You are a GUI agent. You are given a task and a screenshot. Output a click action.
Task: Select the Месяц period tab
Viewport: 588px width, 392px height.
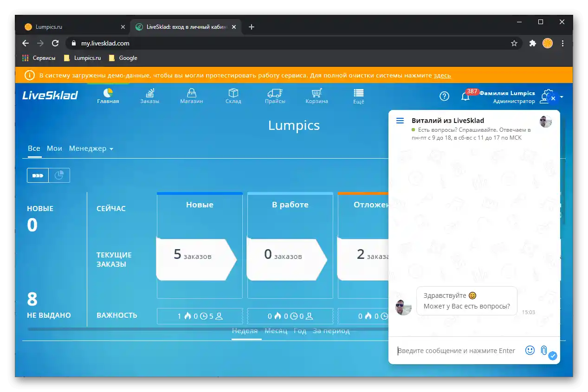(276, 330)
